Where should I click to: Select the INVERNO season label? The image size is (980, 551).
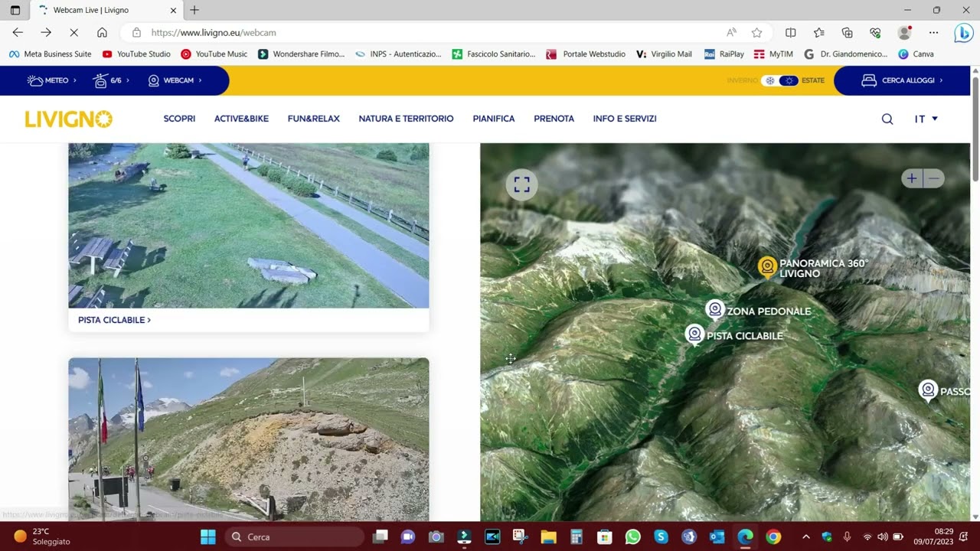(742, 80)
